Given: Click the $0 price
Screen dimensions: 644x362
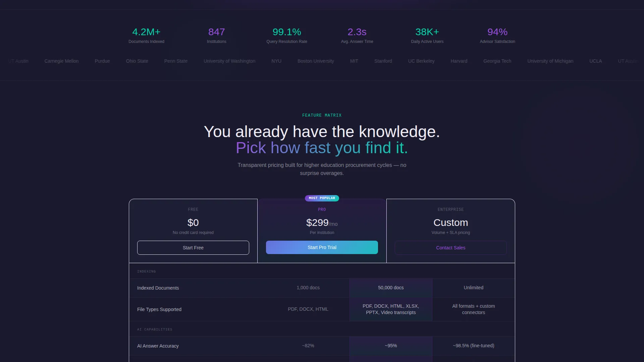Looking at the screenshot, I should pyautogui.click(x=193, y=223).
